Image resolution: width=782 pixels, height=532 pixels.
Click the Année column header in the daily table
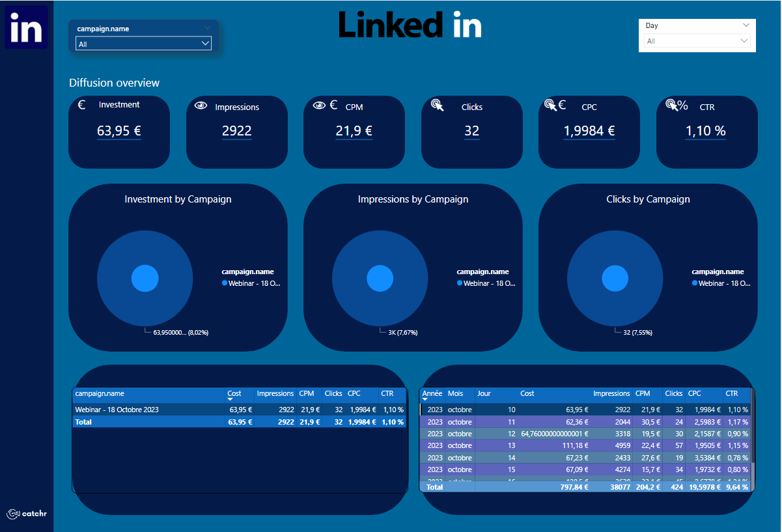(x=432, y=394)
